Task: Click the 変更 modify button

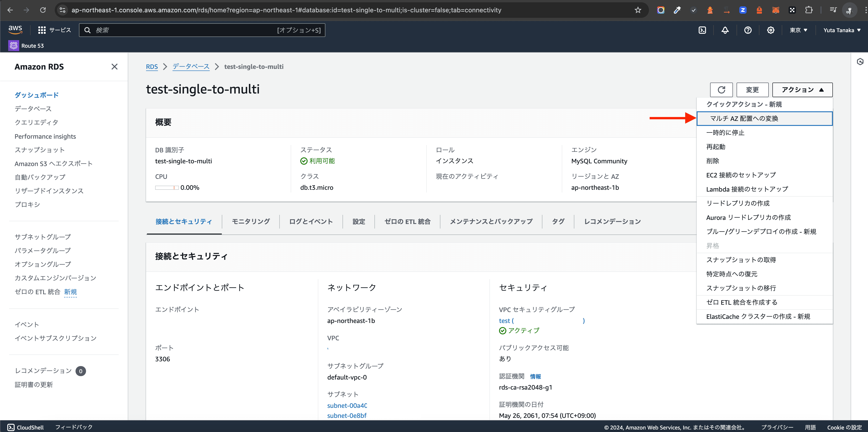Action: (x=752, y=90)
